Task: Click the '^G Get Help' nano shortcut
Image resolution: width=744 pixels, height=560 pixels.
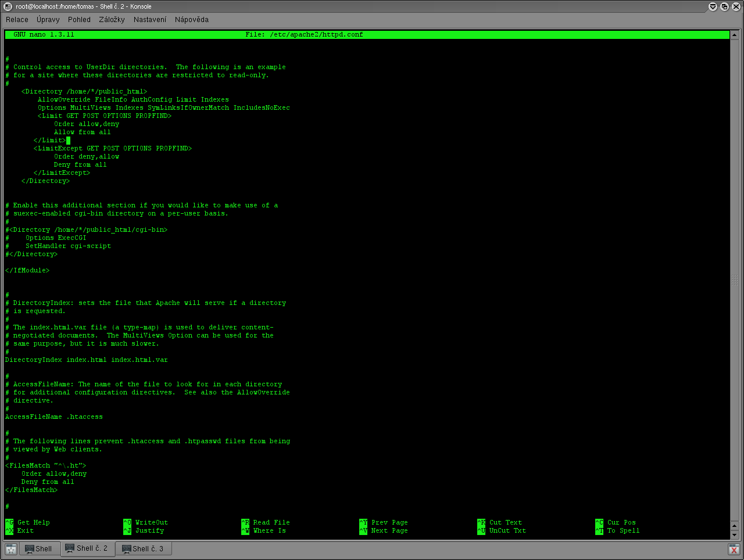Action: 27,523
